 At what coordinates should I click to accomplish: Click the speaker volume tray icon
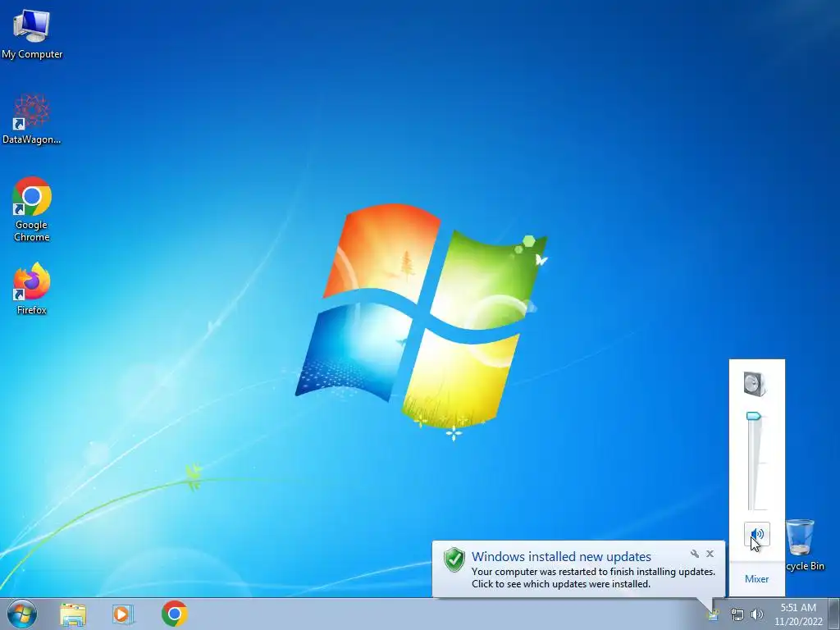click(x=757, y=614)
